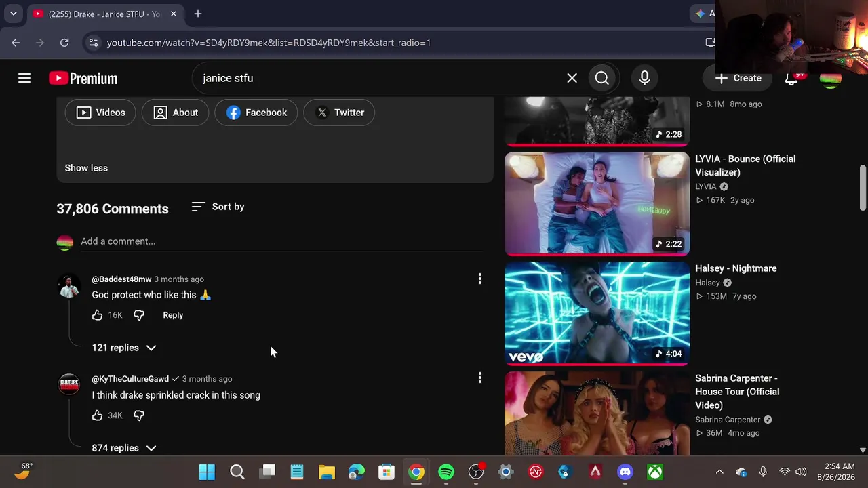
Task: Open the "Sabrina Carpenter - House Tour" title
Action: point(737,392)
